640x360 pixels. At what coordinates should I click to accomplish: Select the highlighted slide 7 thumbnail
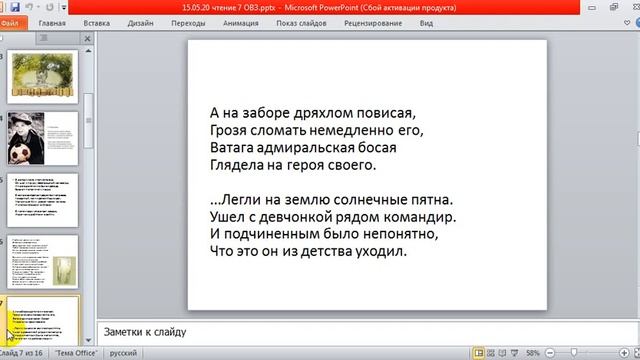(x=42, y=322)
